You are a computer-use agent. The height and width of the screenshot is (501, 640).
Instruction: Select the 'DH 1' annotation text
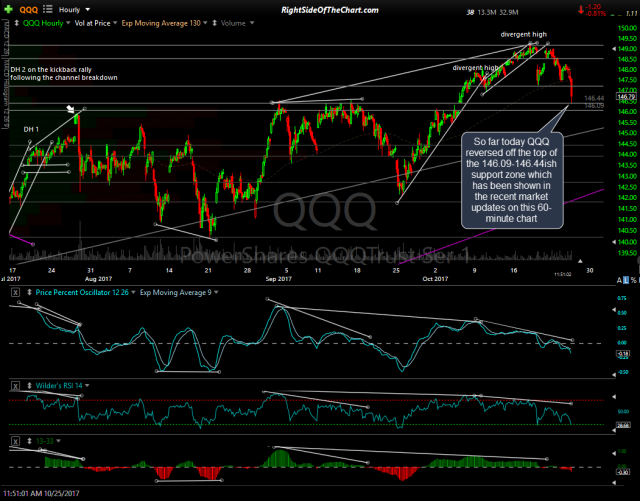click(x=31, y=129)
